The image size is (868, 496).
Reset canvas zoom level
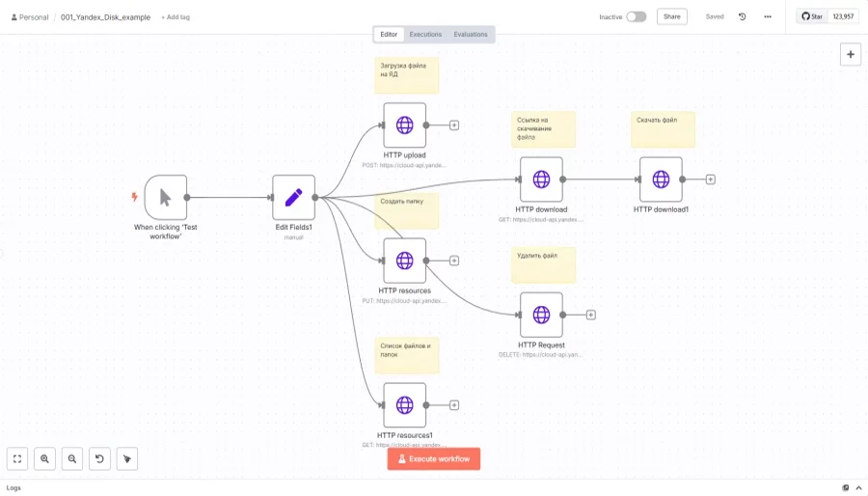click(x=99, y=459)
